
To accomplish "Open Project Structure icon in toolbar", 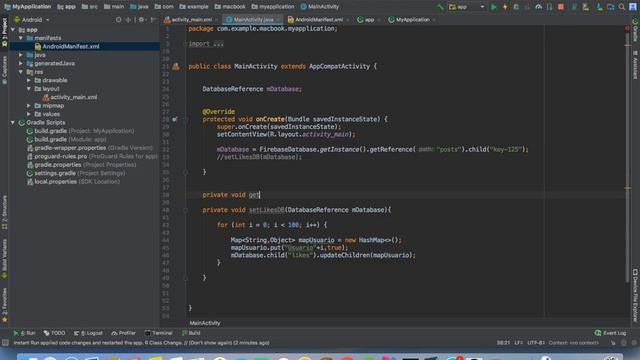I will click(611, 7).
